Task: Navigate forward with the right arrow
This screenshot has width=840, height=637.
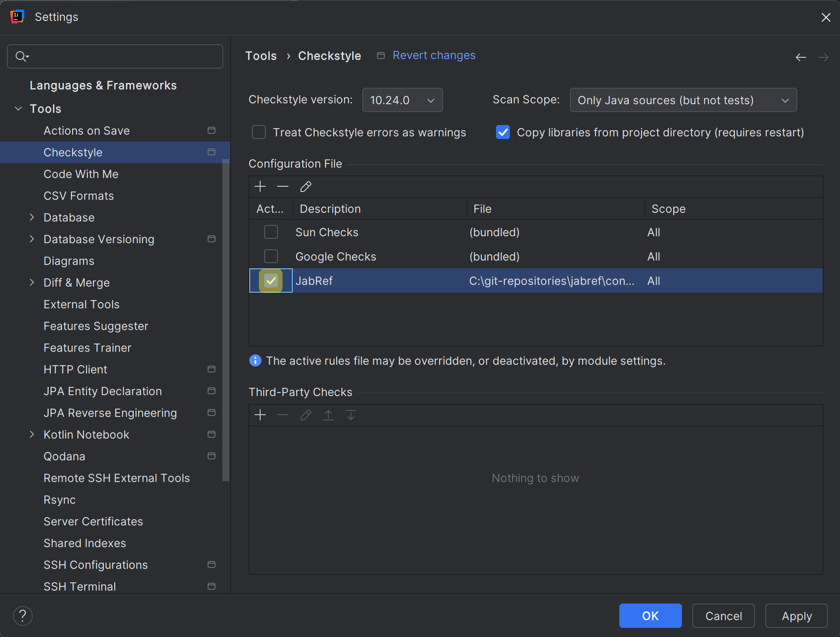Action: point(823,57)
